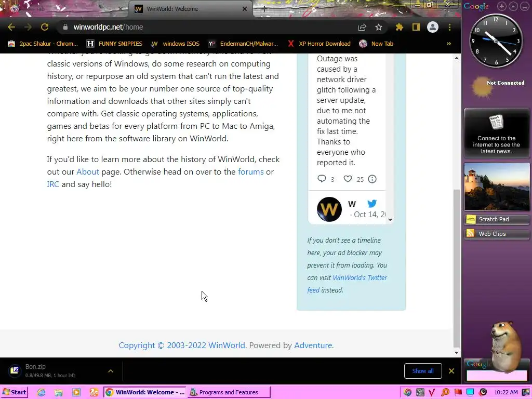Follow the forums link
Screen dimensions: 532x399
(251, 171)
